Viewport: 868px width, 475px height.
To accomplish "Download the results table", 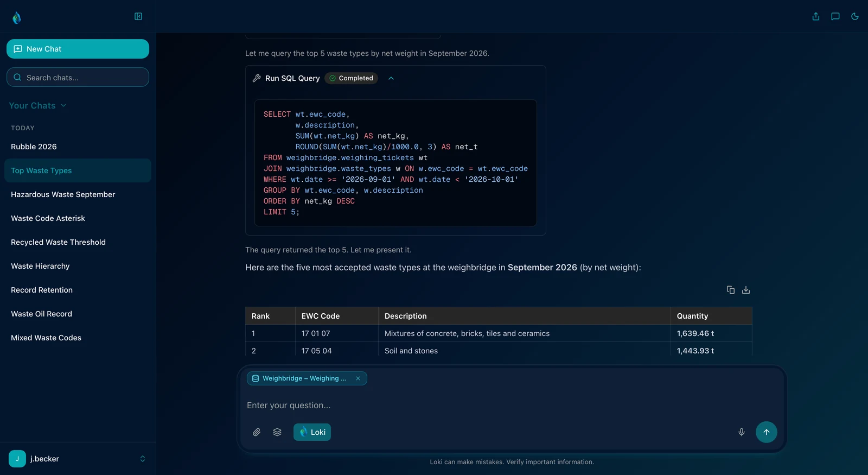I will pyautogui.click(x=746, y=290).
